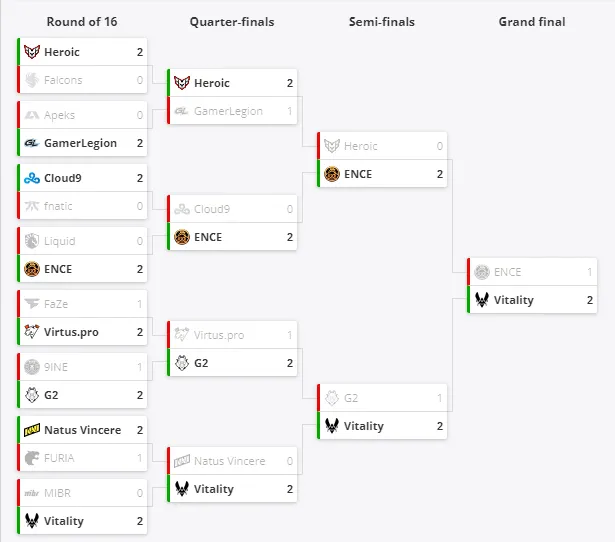The image size is (615, 542).
Task: Select the MIBR team name
Action: pos(57,493)
